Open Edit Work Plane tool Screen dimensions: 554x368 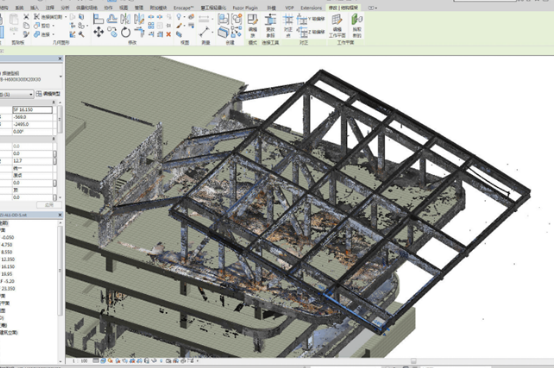point(337,25)
